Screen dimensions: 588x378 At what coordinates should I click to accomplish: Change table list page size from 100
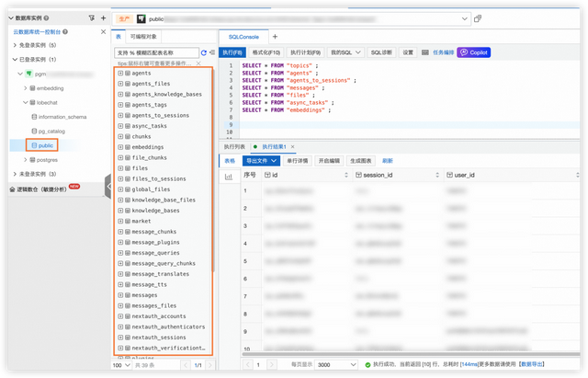tap(121, 365)
